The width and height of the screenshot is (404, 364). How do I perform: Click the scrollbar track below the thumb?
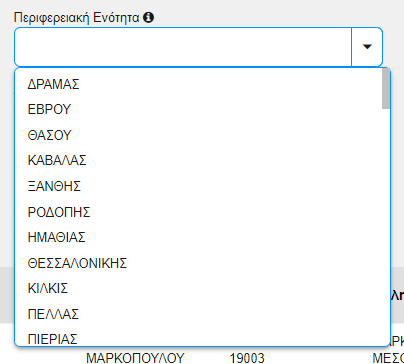[386, 227]
